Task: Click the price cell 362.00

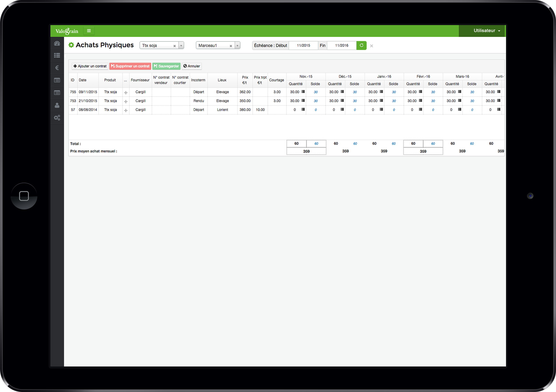Action: [245, 92]
